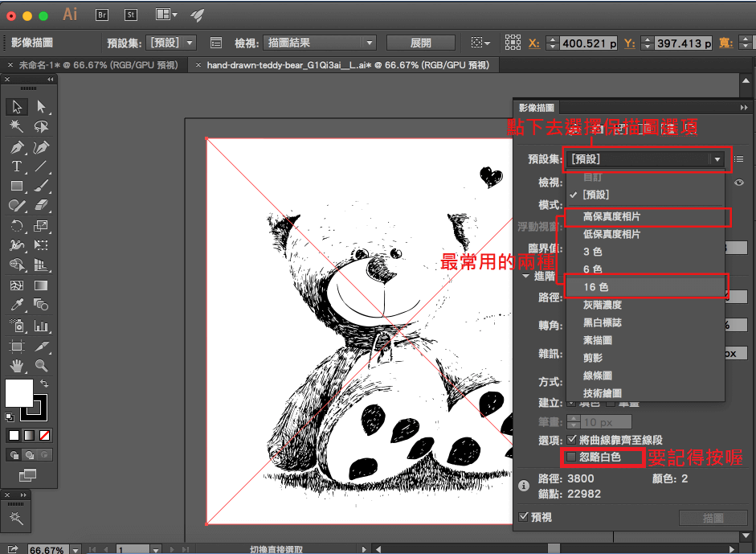756x554 pixels.
Task: Select the Eyedropper tool
Action: click(16, 306)
